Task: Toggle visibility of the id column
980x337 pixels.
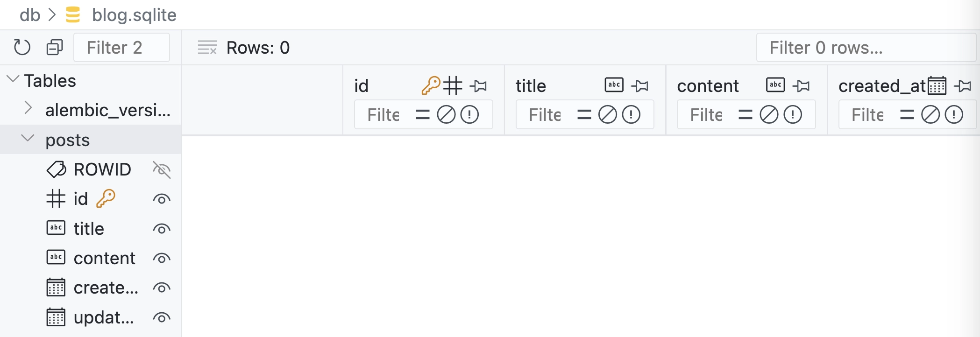Action: coord(162,199)
